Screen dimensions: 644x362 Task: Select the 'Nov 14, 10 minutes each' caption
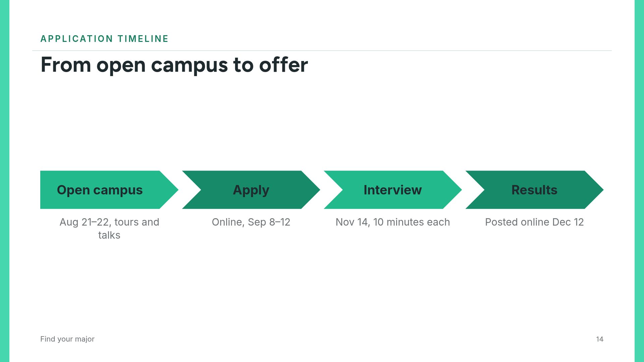click(x=393, y=222)
